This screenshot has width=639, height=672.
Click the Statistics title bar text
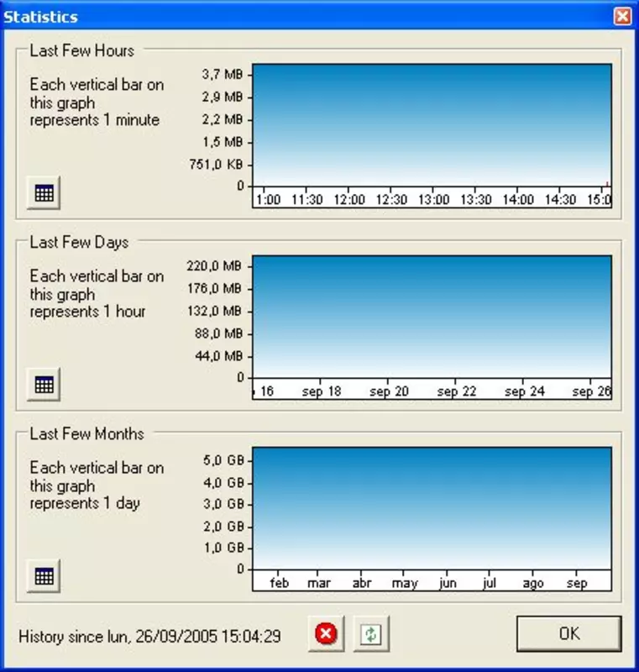(40, 17)
